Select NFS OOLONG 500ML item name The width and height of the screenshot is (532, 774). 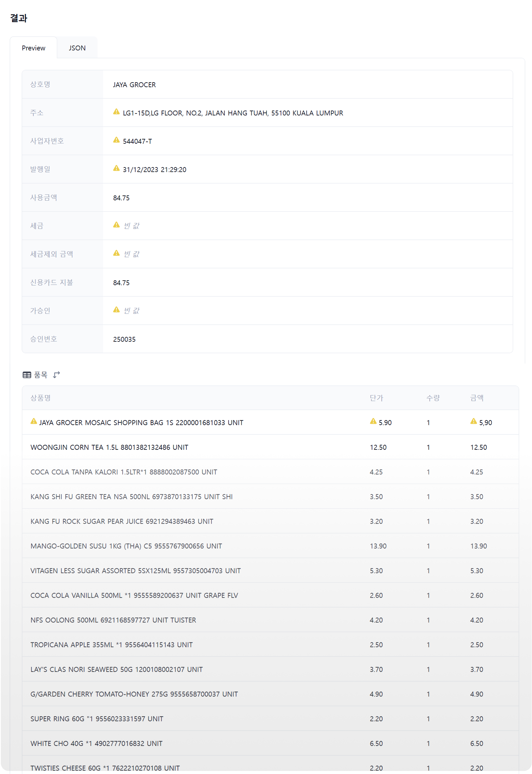coord(113,620)
